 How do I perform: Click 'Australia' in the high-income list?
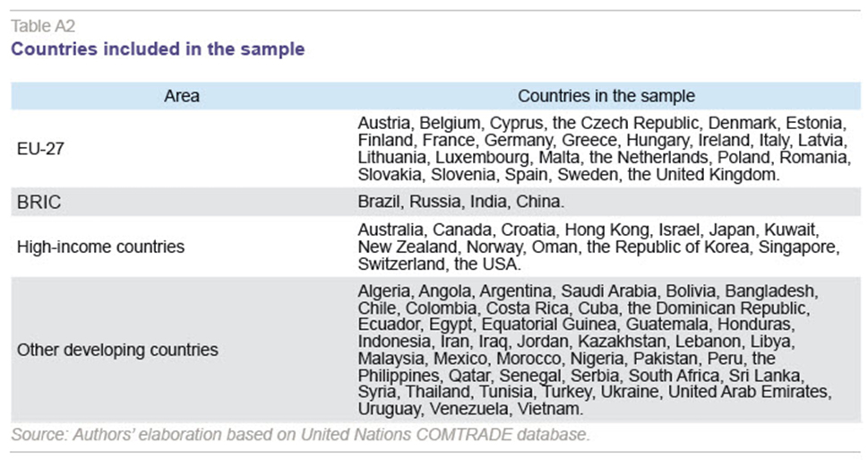coord(392,230)
